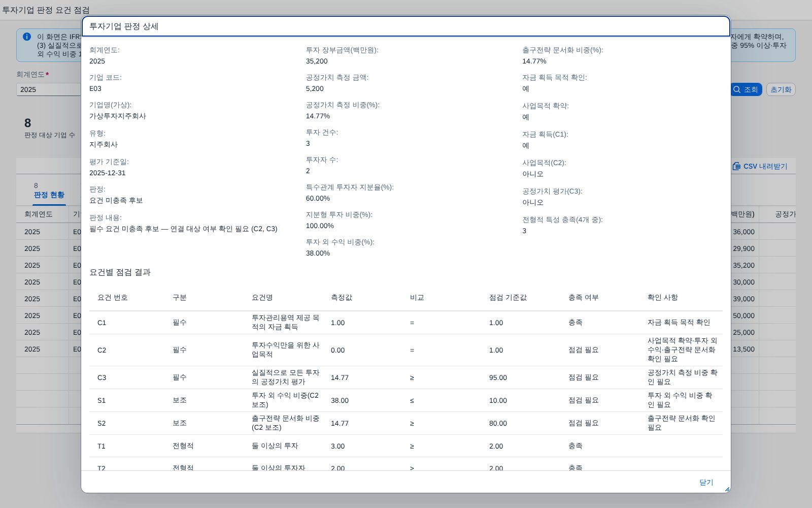Close the dialog with the 닫기 button
812x508 pixels.
pyautogui.click(x=706, y=482)
